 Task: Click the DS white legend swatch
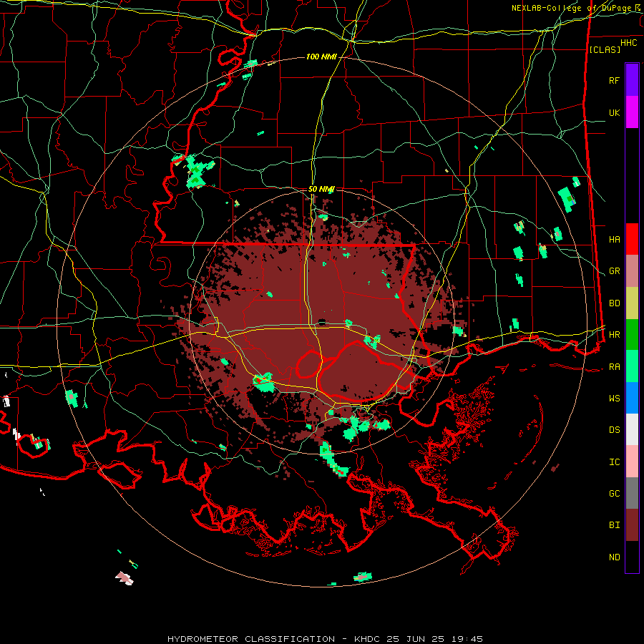coord(632,429)
